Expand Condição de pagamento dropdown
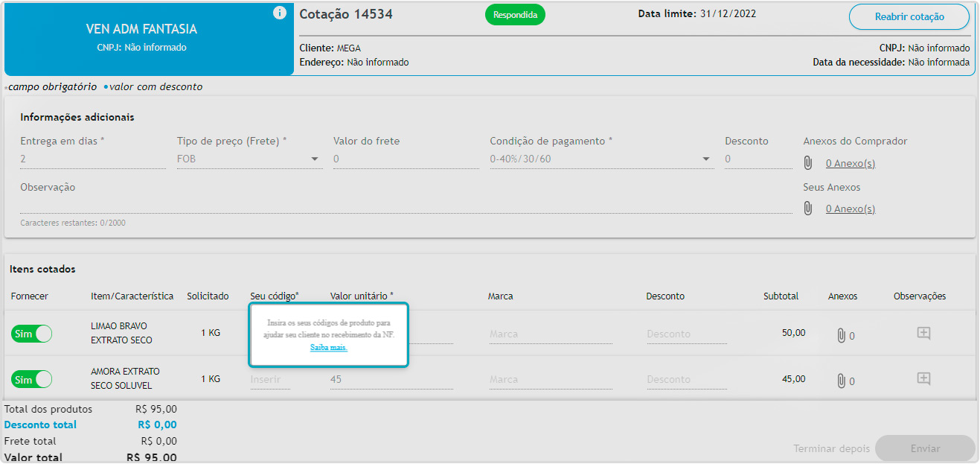 click(601, 159)
